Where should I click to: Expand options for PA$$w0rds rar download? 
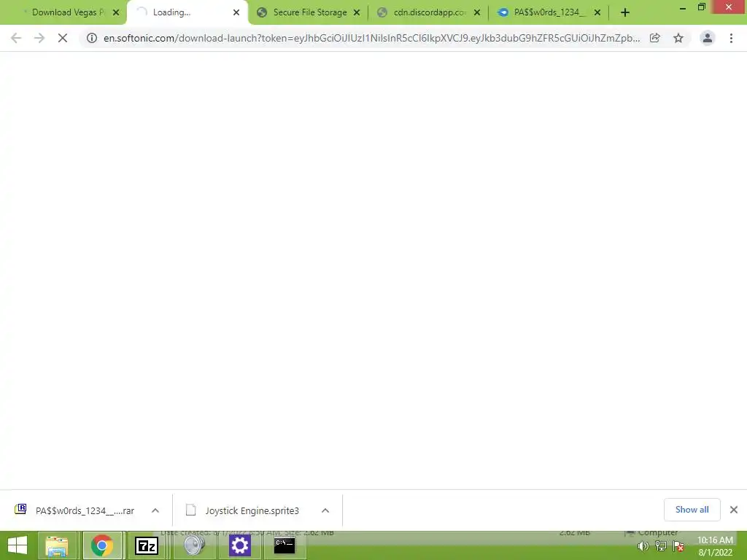click(155, 510)
